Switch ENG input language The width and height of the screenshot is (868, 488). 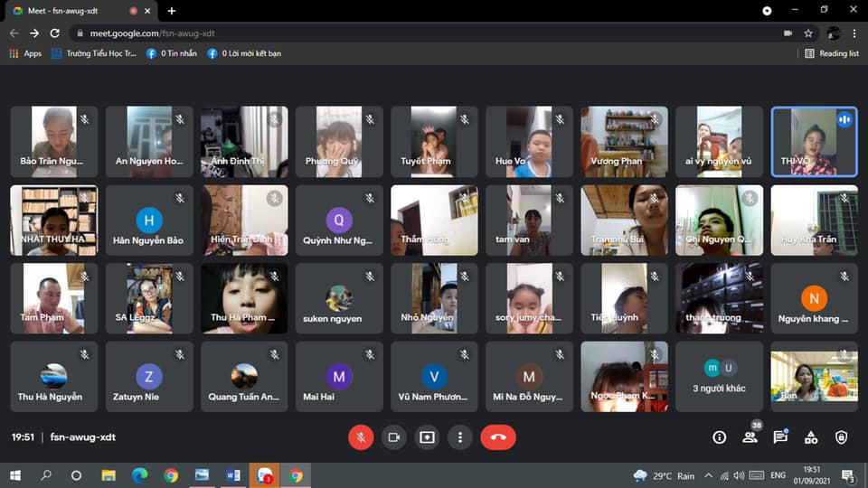point(778,475)
